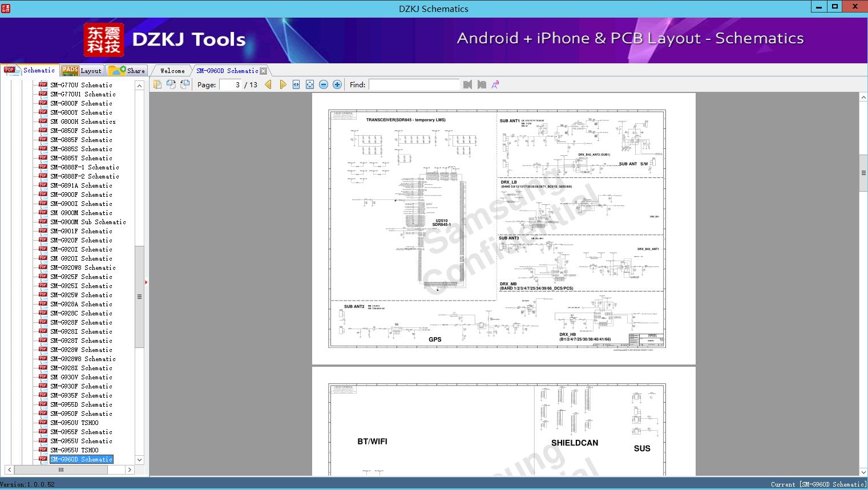
Task: Find the previous search match
Action: click(468, 84)
